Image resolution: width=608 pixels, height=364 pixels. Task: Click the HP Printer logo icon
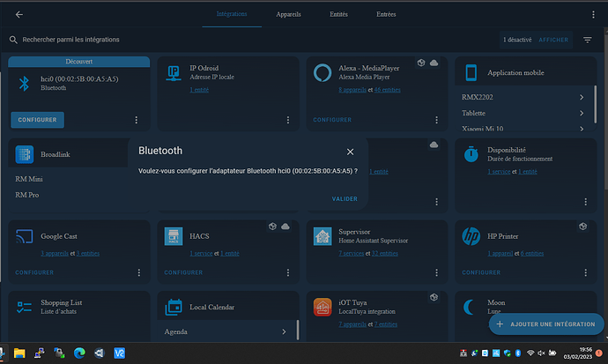pyautogui.click(x=471, y=236)
